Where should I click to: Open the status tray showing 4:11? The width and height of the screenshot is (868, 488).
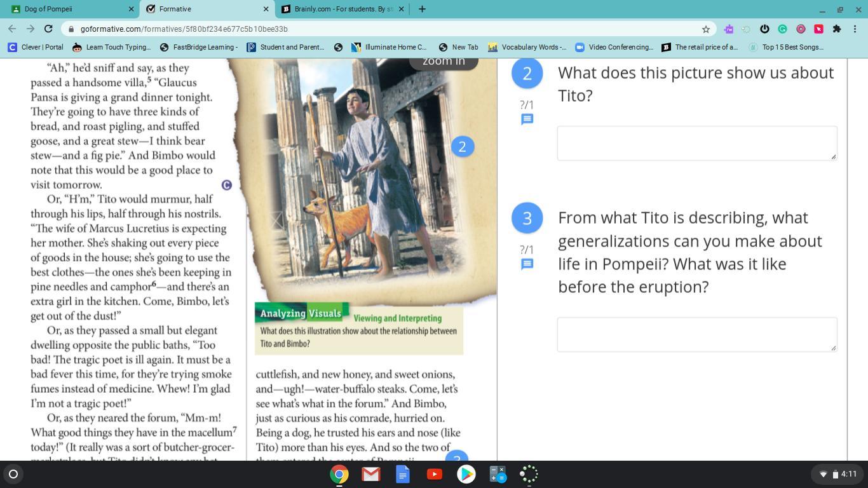point(837,474)
